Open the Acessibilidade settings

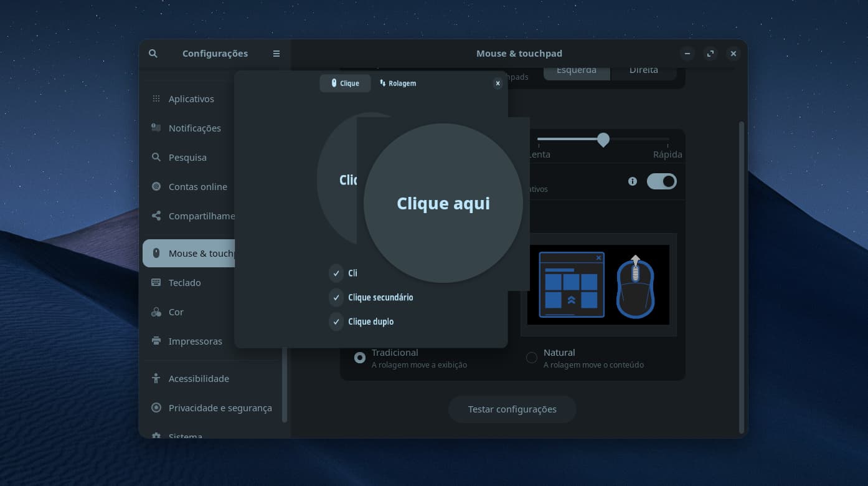199,379
